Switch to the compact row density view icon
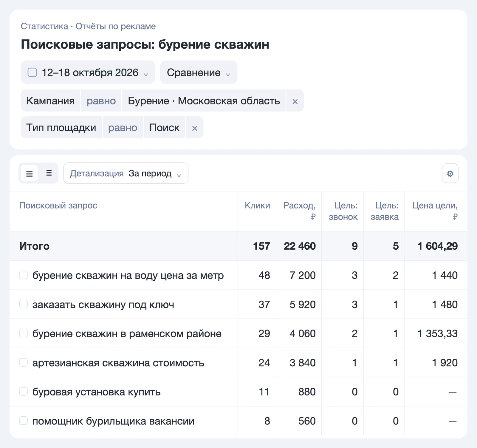 point(49,173)
